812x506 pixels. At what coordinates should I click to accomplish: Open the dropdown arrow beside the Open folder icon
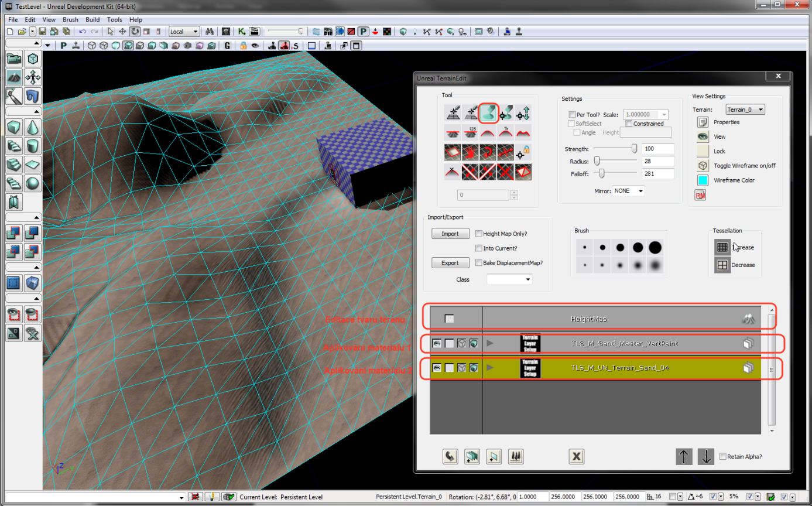click(32, 31)
